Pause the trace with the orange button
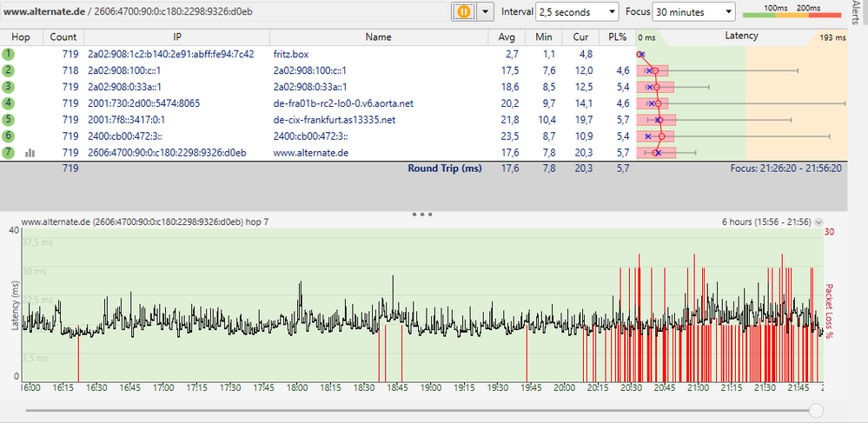Image resolution: width=868 pixels, height=423 pixels. point(462,12)
